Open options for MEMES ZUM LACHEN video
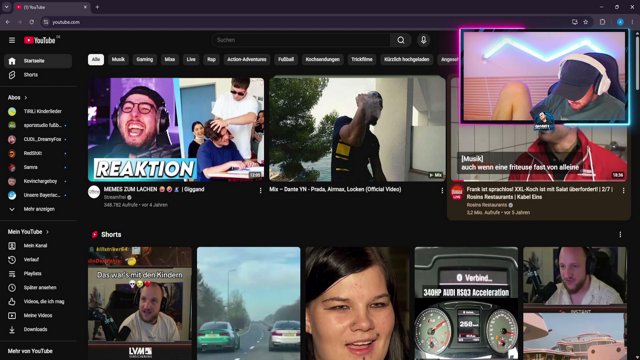Screen dimensions: 640x360 pyautogui.click(x=260, y=191)
